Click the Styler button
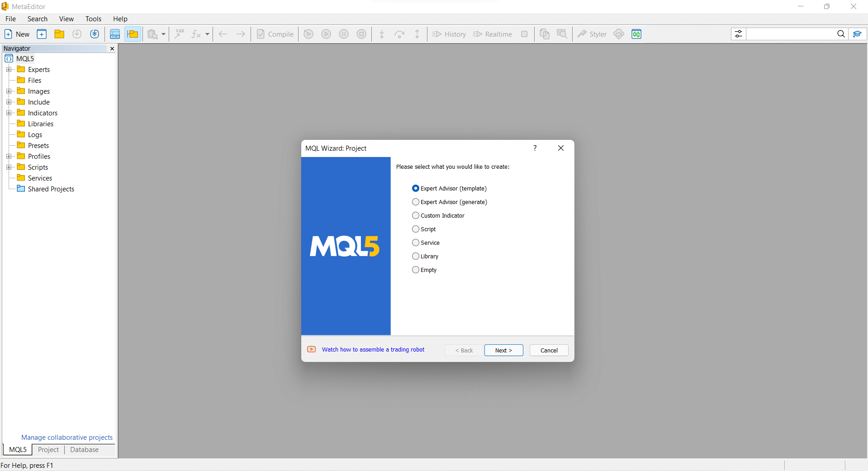This screenshot has width=868, height=471. tap(592, 34)
